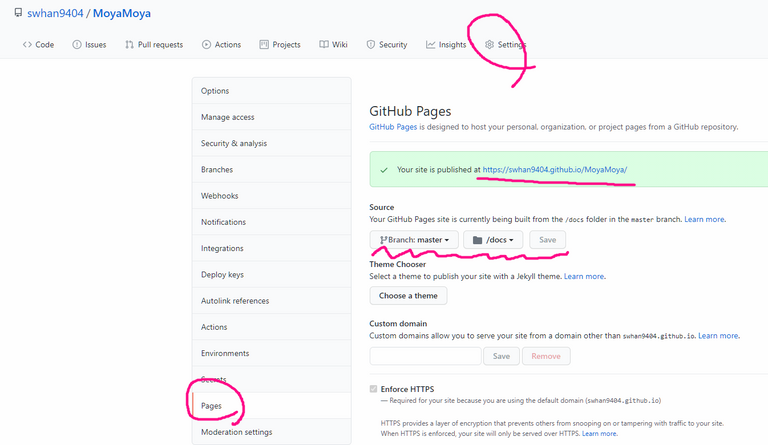
Task: Click the Pull requests branch icon
Action: (129, 45)
